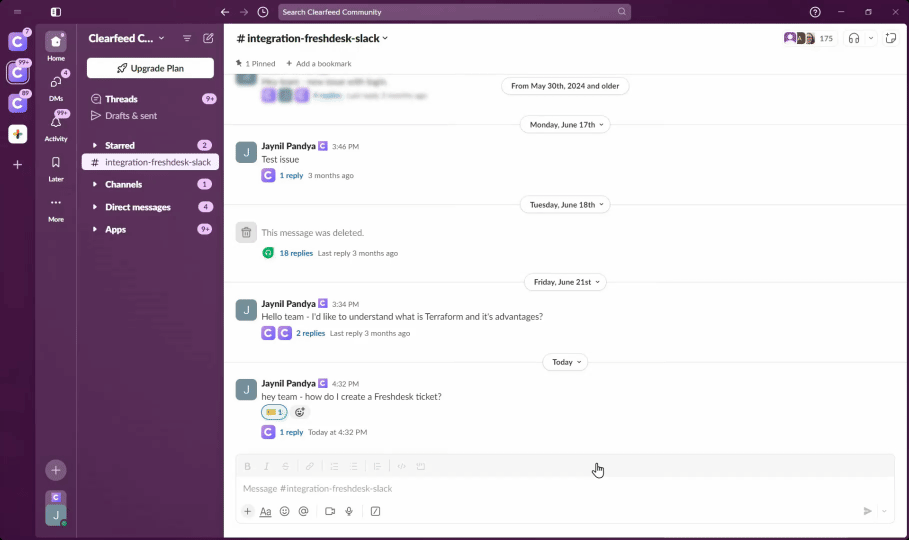The height and width of the screenshot is (540, 909).
Task: Toggle the Aa formatting toolbar
Action: coord(265,511)
